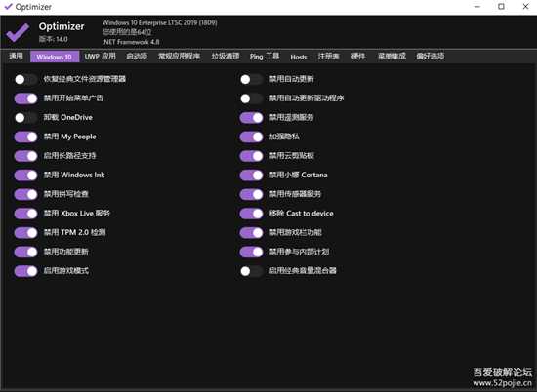537x392 pixels.
Task: Select the Windows 10 tab
Action: tap(55, 57)
